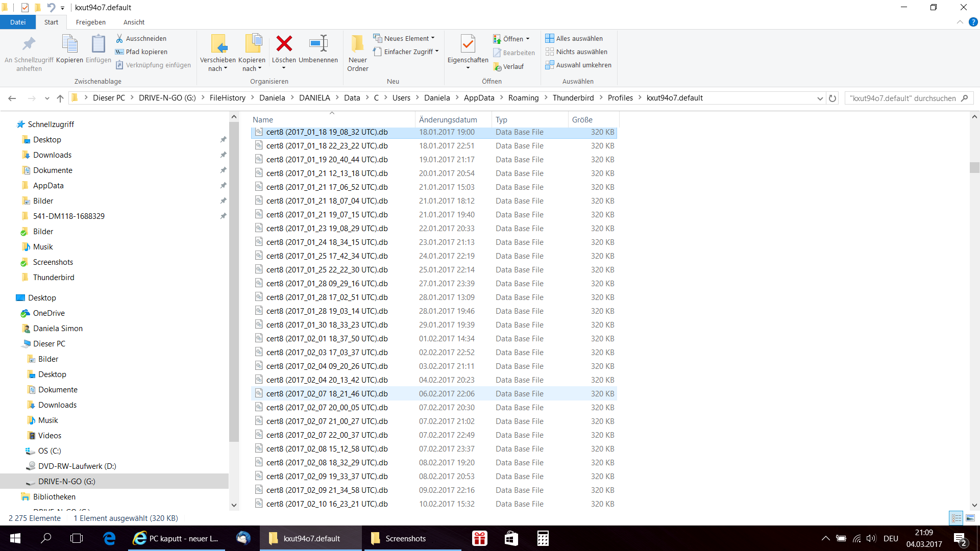Click the kxut94o7.default search field

tap(902, 98)
